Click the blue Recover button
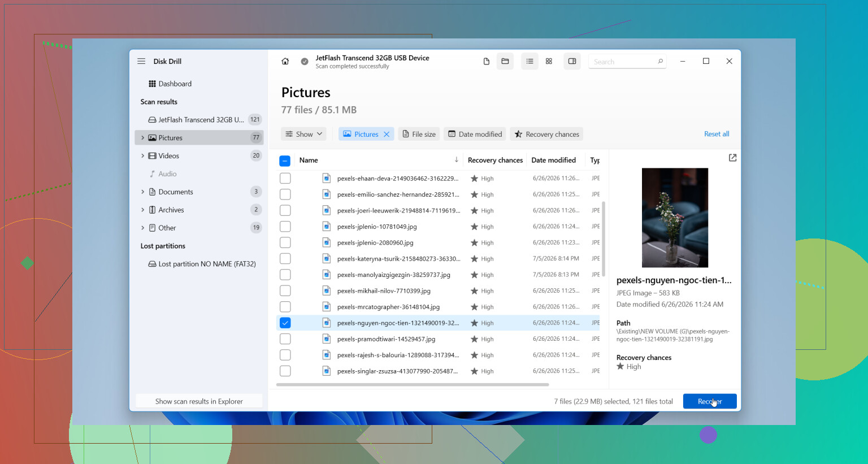868x464 pixels. 710,401
